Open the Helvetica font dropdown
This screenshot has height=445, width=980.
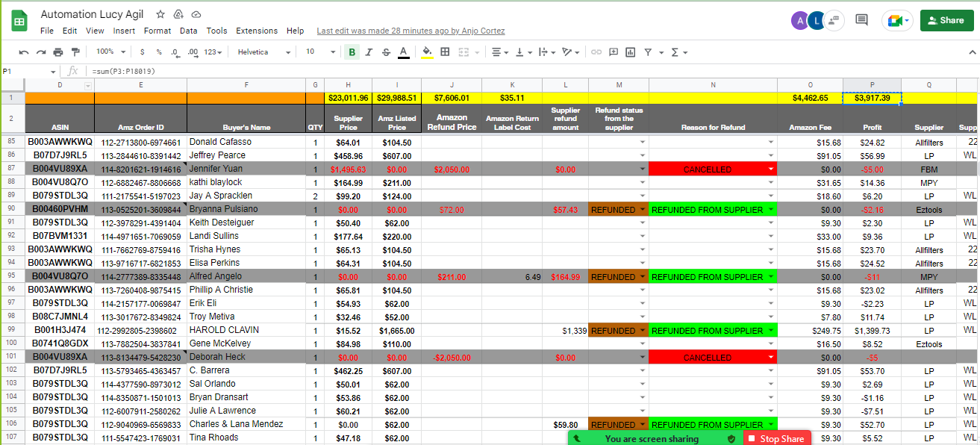click(x=263, y=52)
